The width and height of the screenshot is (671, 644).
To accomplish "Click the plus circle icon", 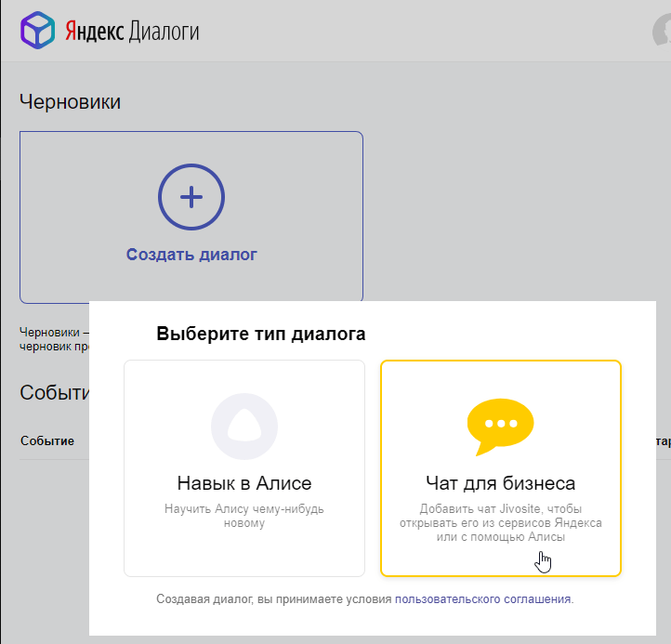I will pyautogui.click(x=191, y=197).
